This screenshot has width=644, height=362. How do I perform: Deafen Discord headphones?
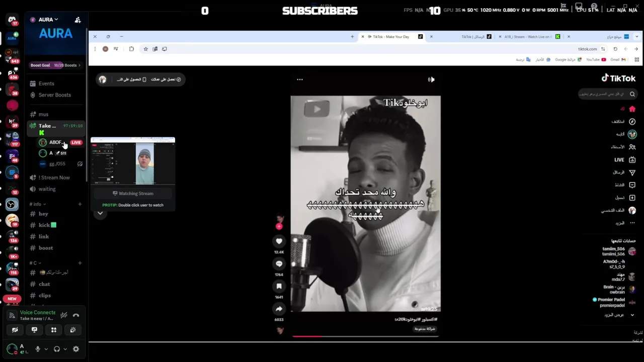[x=57, y=349]
